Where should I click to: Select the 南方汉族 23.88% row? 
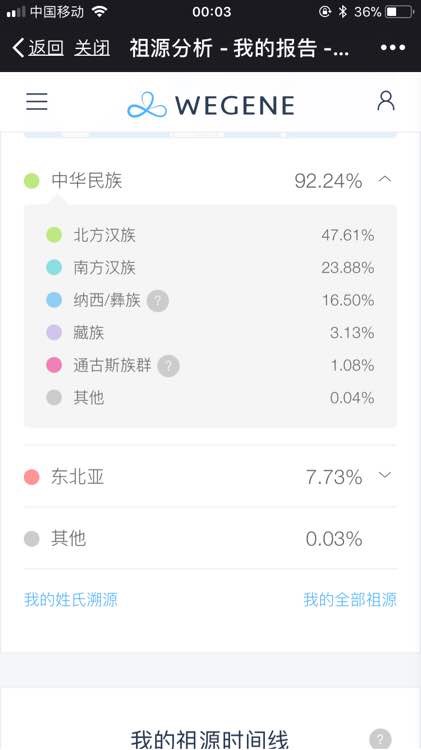(x=210, y=267)
